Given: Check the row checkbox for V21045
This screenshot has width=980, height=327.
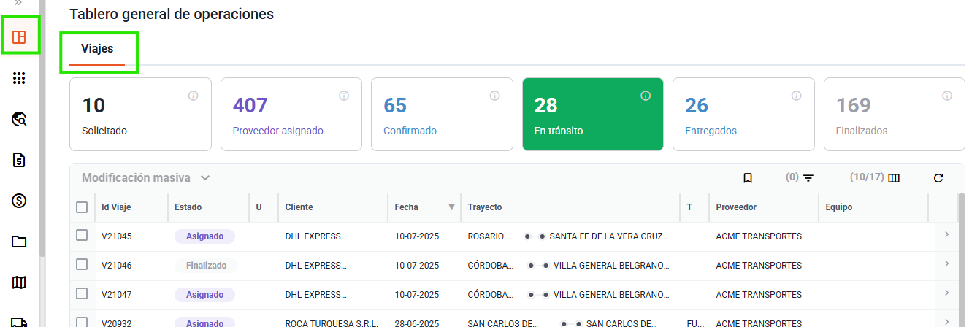Looking at the screenshot, I should 82,235.
